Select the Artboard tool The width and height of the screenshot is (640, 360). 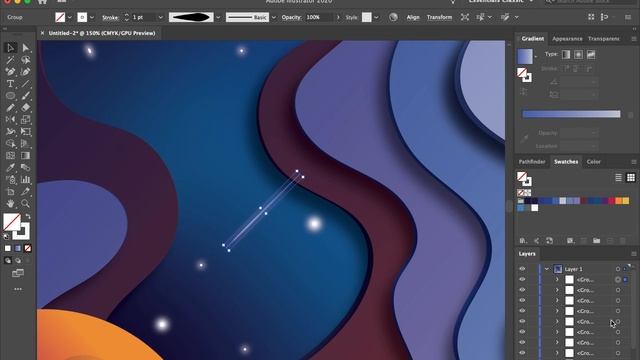point(10,191)
